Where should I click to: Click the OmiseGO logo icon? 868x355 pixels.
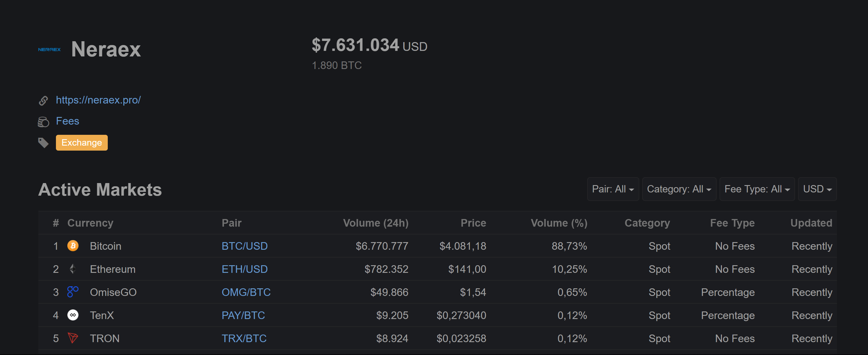click(x=72, y=292)
